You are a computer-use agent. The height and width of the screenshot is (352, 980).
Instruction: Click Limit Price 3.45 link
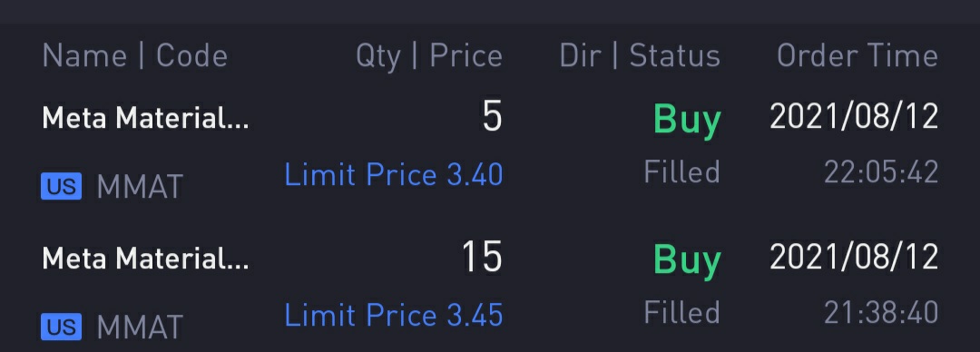click(x=394, y=315)
